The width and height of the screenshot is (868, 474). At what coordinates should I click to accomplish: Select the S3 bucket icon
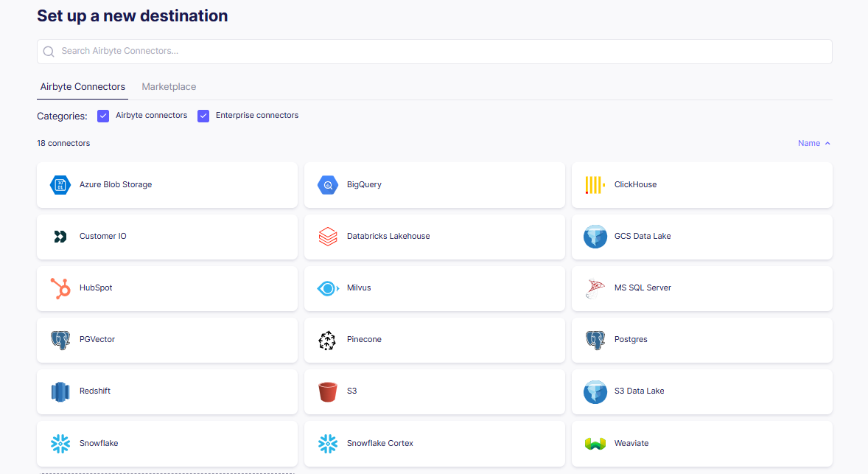point(327,391)
